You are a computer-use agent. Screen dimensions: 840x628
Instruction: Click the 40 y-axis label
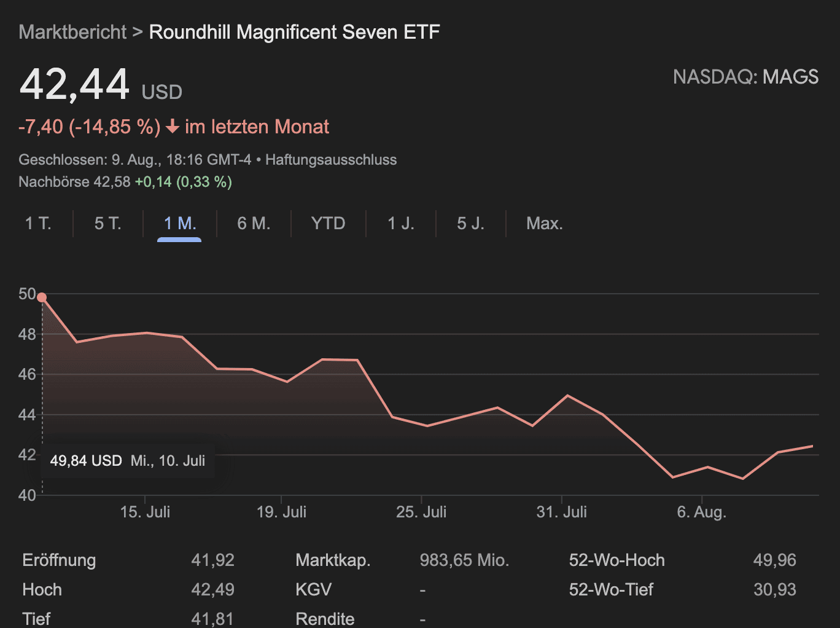pyautogui.click(x=27, y=495)
